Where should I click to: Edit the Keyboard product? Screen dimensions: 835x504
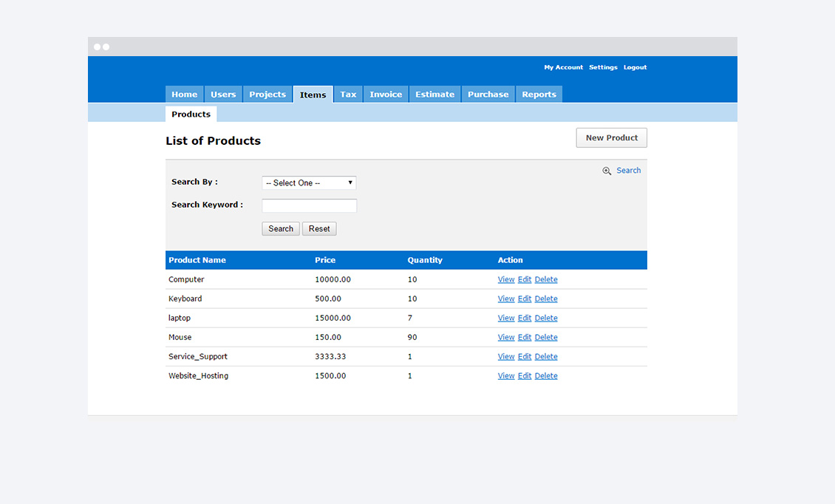(525, 299)
